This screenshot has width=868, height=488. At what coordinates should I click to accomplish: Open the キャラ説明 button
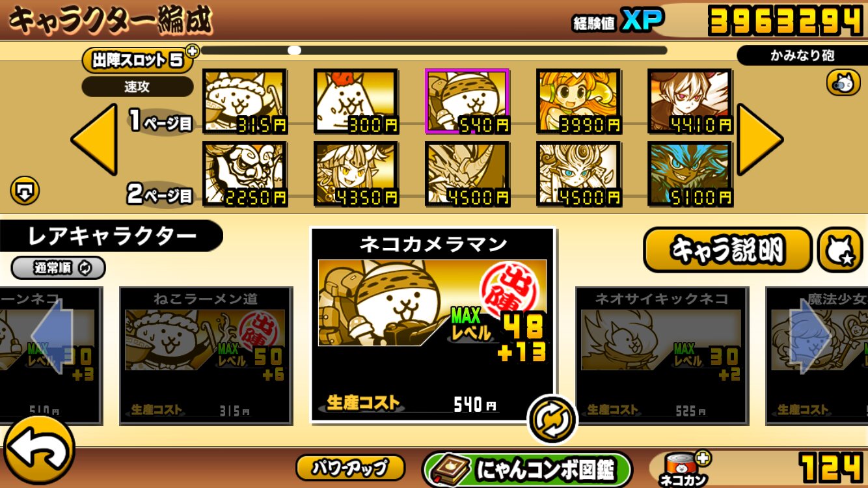[727, 250]
